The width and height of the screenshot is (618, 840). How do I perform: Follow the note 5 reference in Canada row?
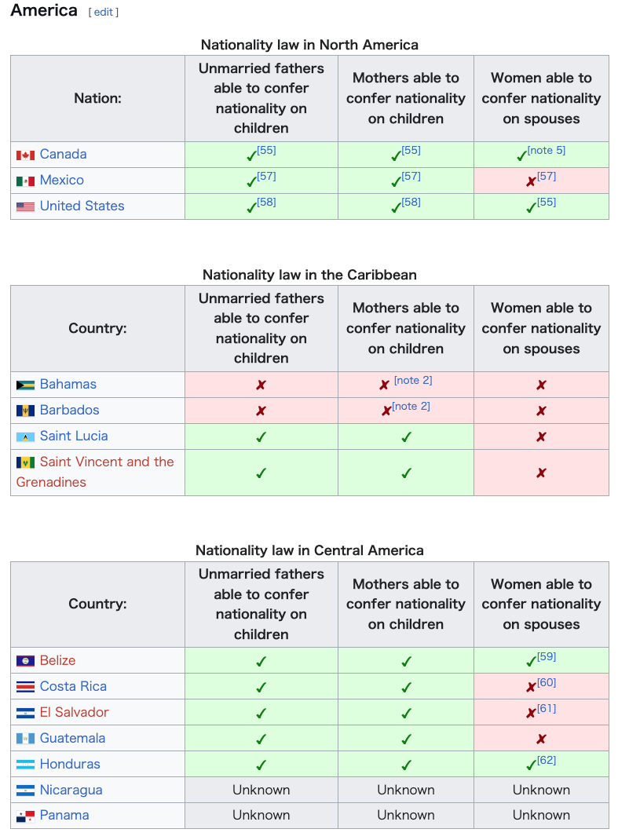pos(547,151)
